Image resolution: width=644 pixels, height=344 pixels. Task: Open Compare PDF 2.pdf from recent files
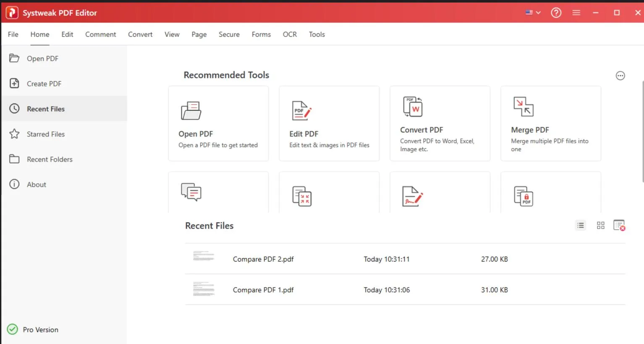(263, 259)
